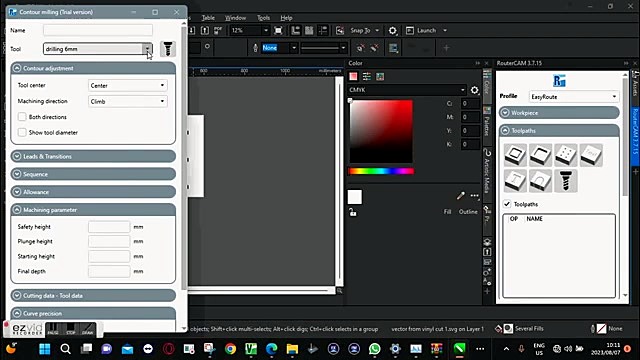Open more color options ellipsis
640x360 pixels.
[474, 196]
